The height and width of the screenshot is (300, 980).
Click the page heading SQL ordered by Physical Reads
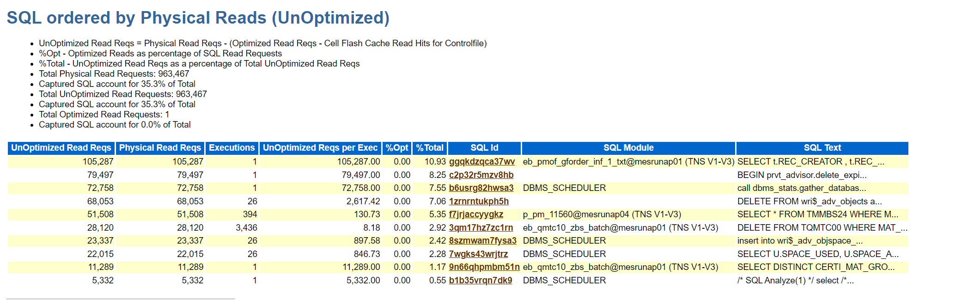[x=198, y=18]
